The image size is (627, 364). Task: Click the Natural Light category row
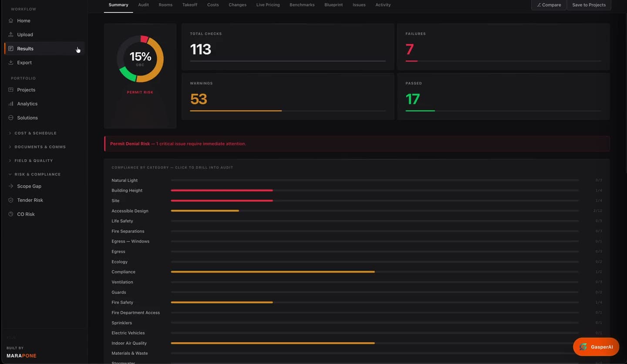click(x=357, y=180)
